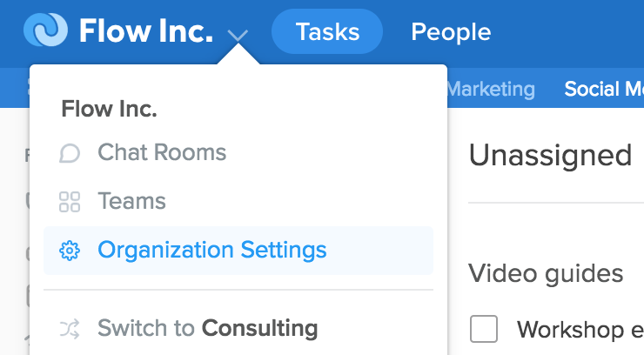Click the Flow swirl logo icon
The height and width of the screenshot is (355, 644).
[x=45, y=30]
